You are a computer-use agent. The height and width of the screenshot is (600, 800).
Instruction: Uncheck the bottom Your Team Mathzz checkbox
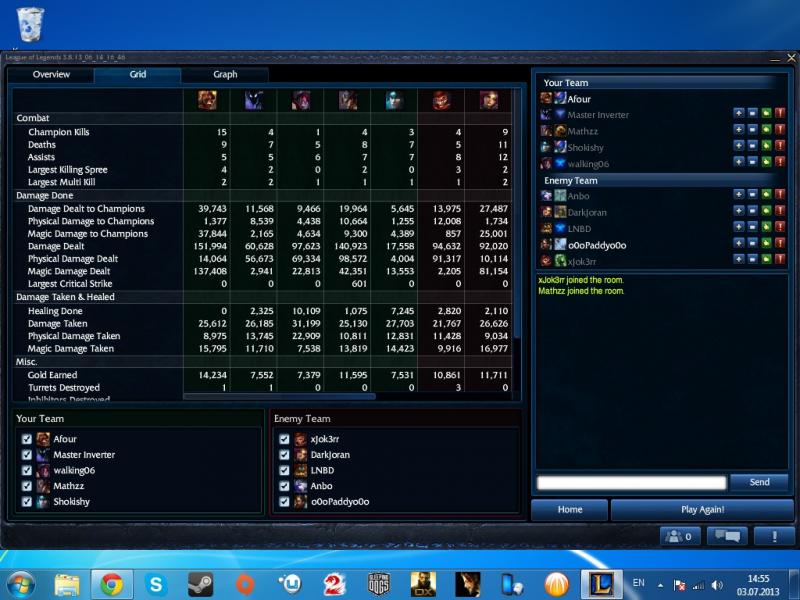(x=27, y=486)
